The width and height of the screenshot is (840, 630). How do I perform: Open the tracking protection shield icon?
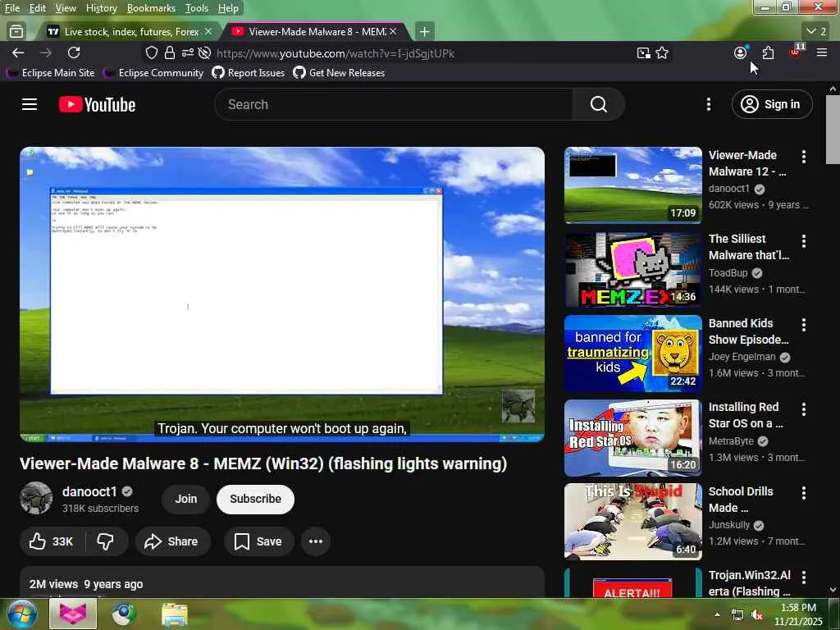152,52
